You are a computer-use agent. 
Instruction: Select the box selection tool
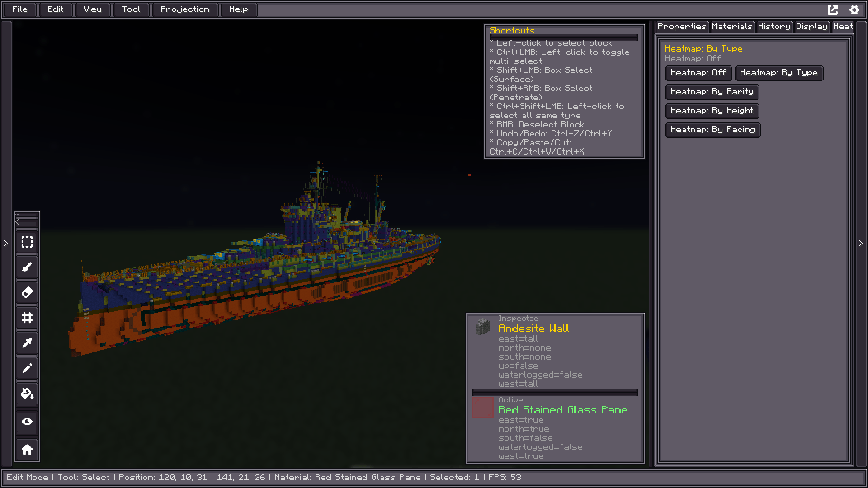click(x=27, y=242)
